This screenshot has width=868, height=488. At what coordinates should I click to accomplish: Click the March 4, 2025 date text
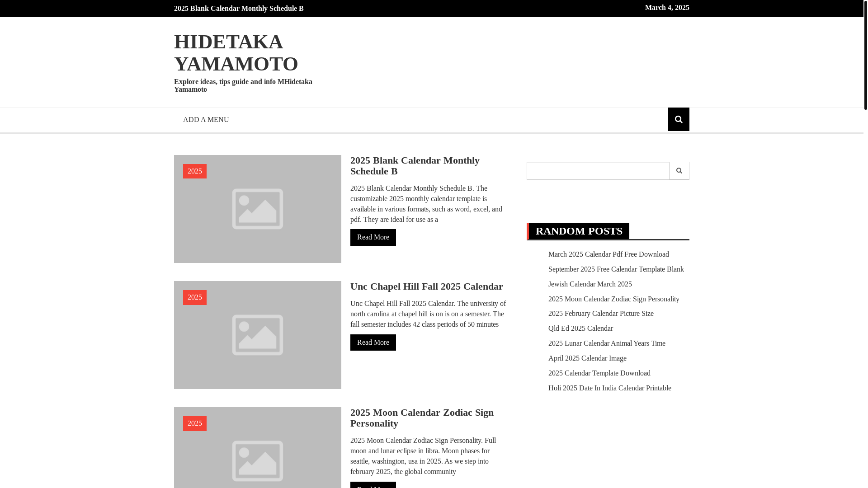coord(667,8)
